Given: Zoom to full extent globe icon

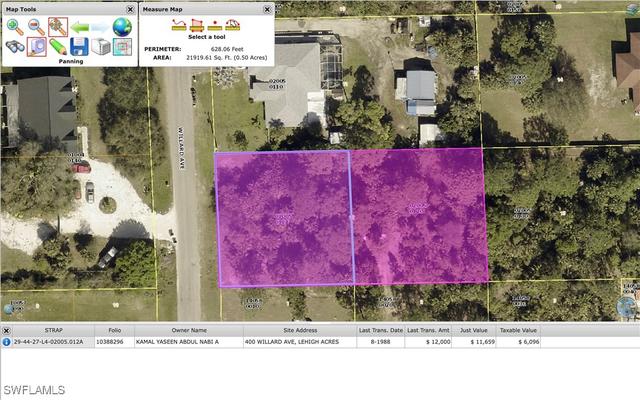Looking at the screenshot, I should point(122,27).
